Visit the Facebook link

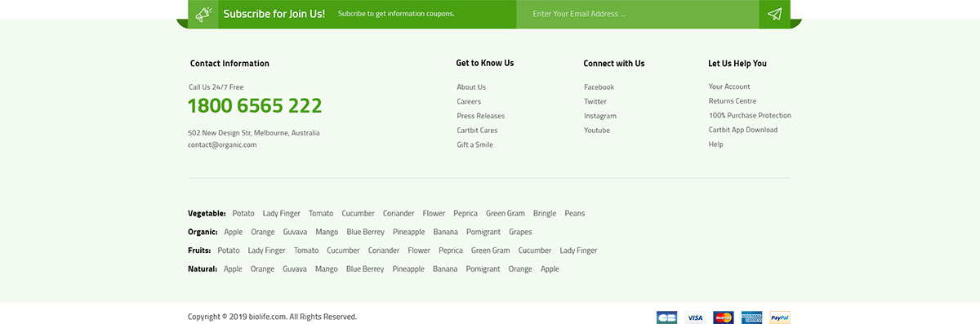click(599, 87)
